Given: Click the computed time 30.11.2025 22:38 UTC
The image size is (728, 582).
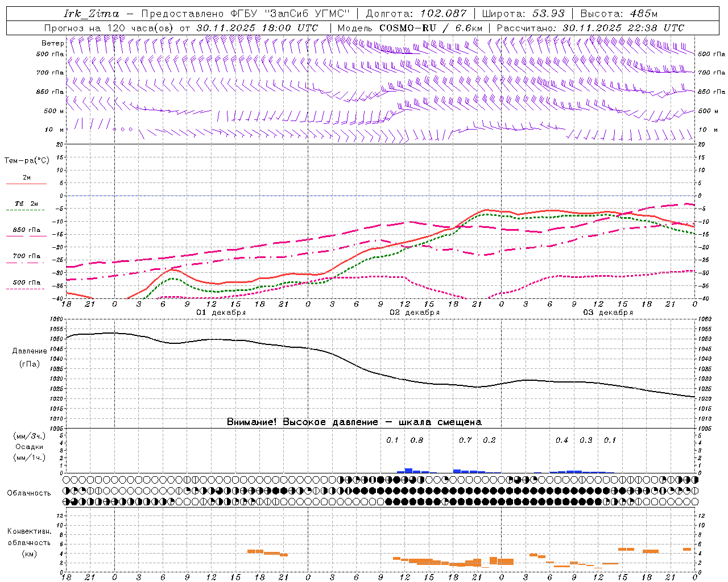Looking at the screenshot, I should coord(623,28).
